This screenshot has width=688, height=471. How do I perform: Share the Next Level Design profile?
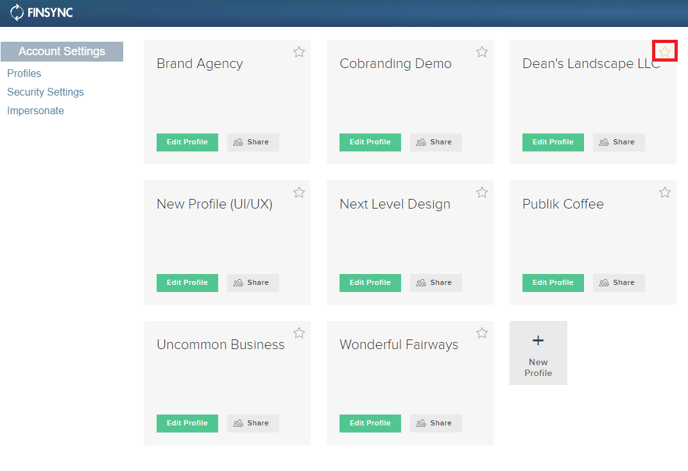[436, 283]
